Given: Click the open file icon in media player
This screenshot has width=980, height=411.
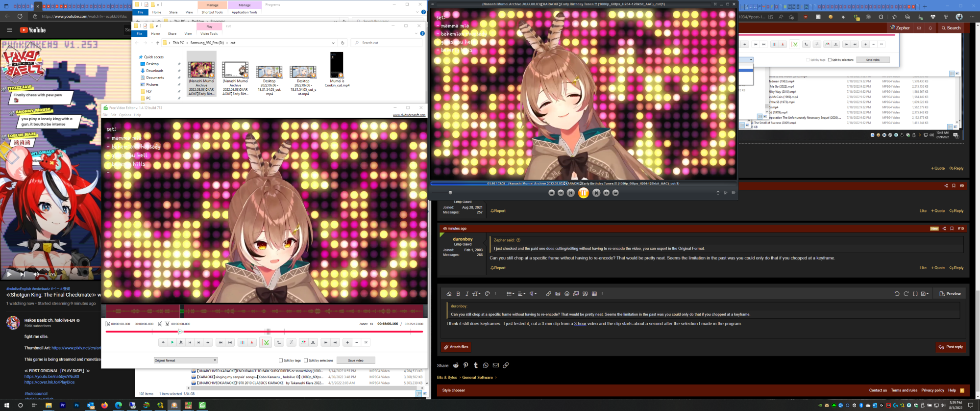Looking at the screenshot, I should pyautogui.click(x=615, y=193).
